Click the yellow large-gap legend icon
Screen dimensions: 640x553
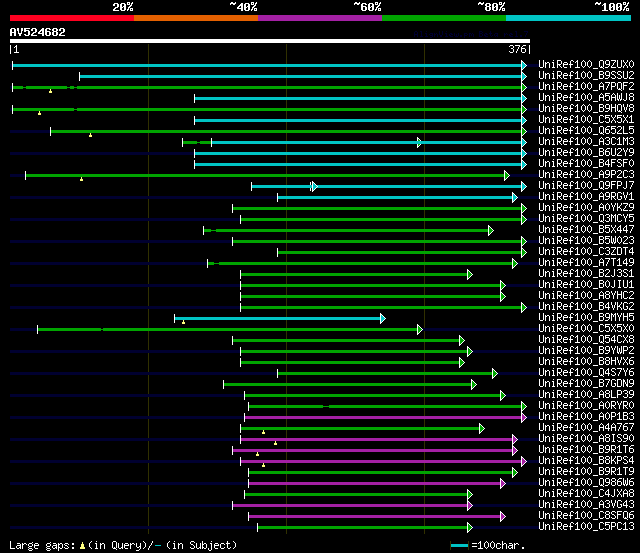pos(82,546)
